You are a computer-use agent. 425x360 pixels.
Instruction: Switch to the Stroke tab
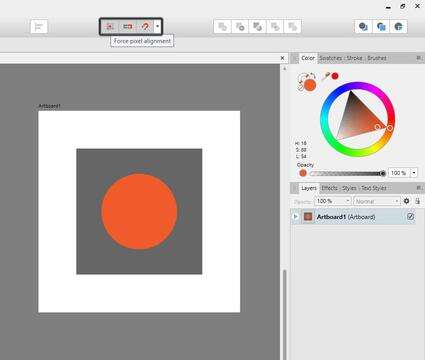(x=354, y=58)
